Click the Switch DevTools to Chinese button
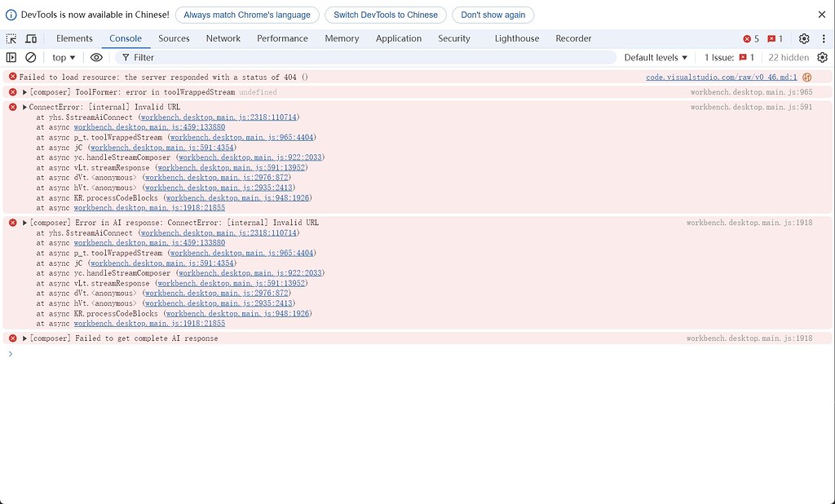Image resolution: width=835 pixels, height=504 pixels. click(385, 14)
